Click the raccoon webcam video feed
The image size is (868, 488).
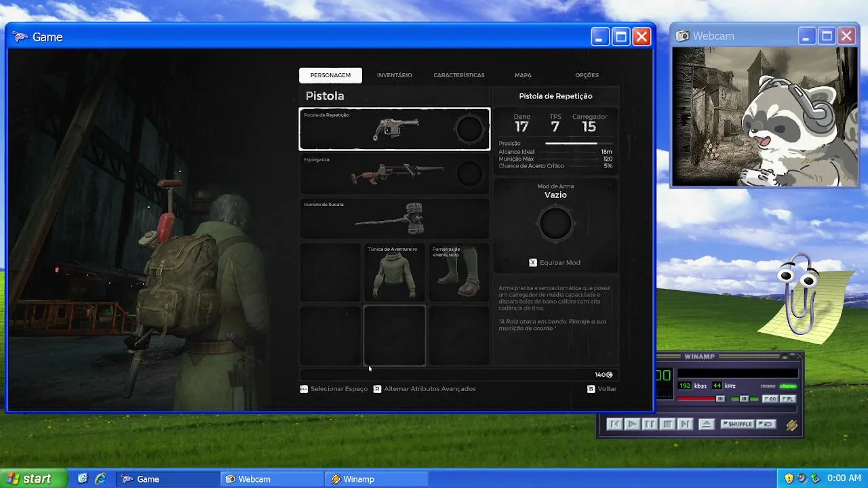[x=765, y=117]
